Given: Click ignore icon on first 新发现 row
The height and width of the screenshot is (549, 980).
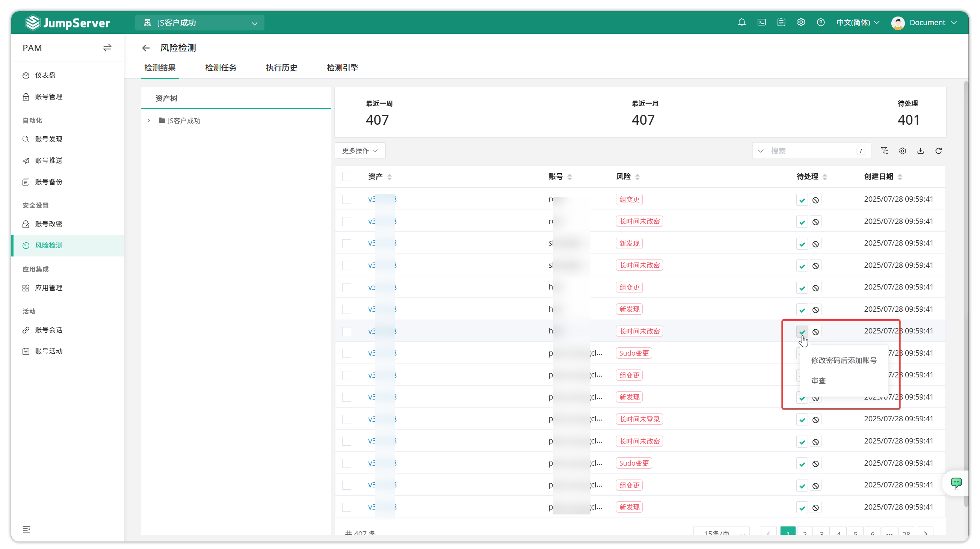Looking at the screenshot, I should pos(815,244).
